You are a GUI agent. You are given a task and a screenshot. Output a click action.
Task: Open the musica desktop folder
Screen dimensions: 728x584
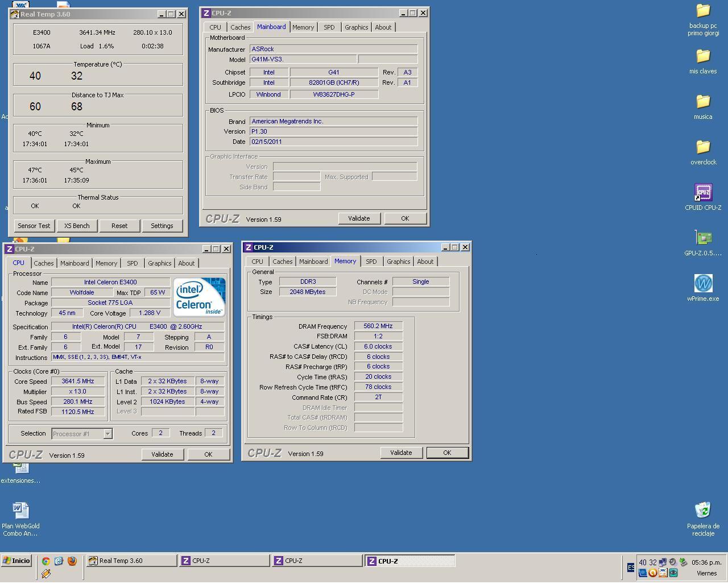pyautogui.click(x=703, y=106)
